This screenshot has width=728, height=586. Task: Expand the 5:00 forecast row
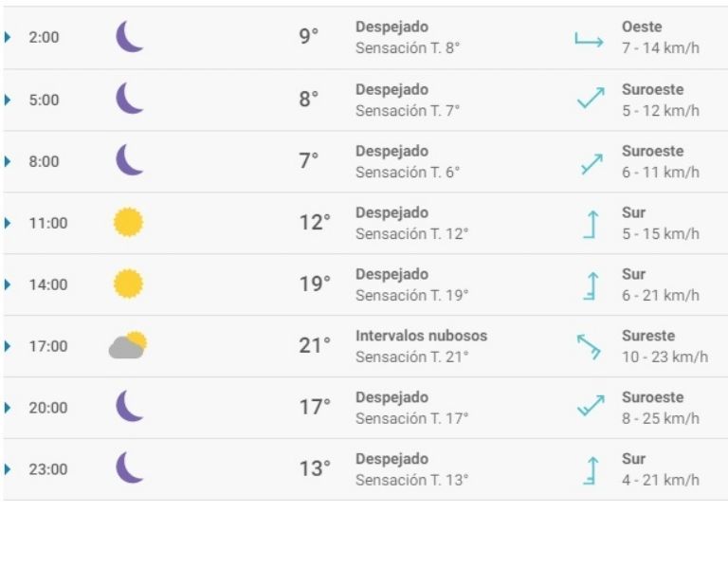[9, 100]
